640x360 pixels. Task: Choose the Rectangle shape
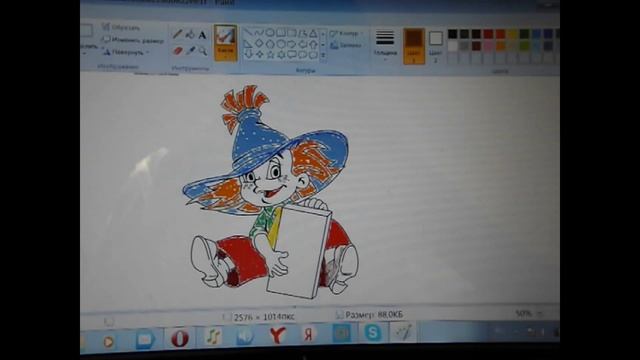[x=280, y=33]
